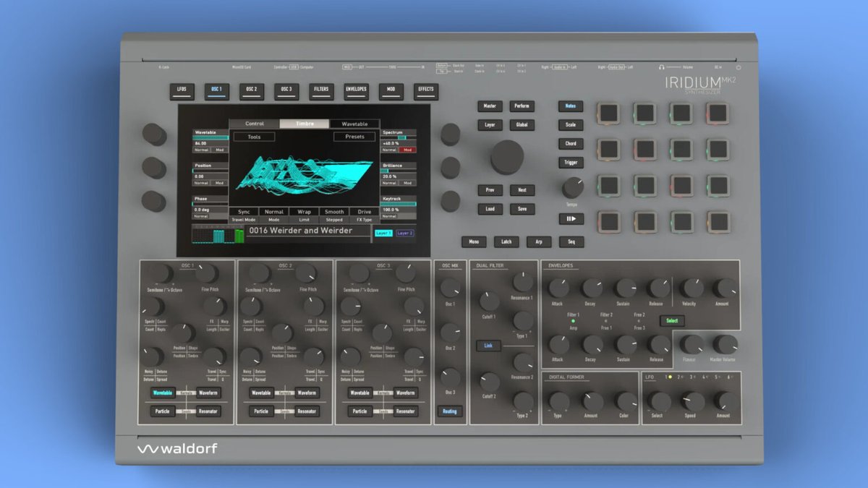Image resolution: width=868 pixels, height=488 pixels.
Task: Open the FILTERS page button
Action: click(x=321, y=90)
